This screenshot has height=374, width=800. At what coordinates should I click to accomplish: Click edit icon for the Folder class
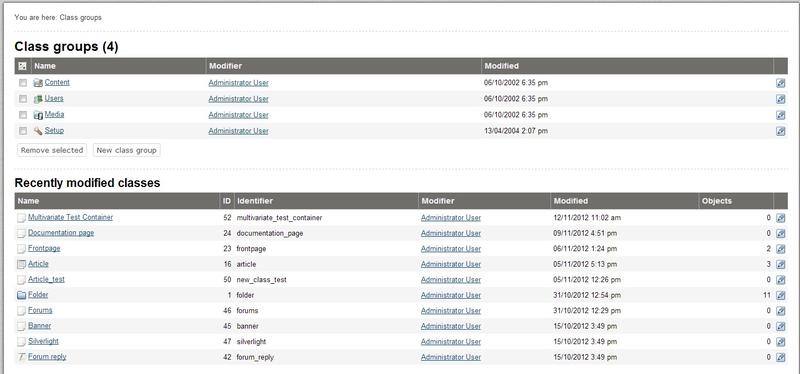coord(780,295)
